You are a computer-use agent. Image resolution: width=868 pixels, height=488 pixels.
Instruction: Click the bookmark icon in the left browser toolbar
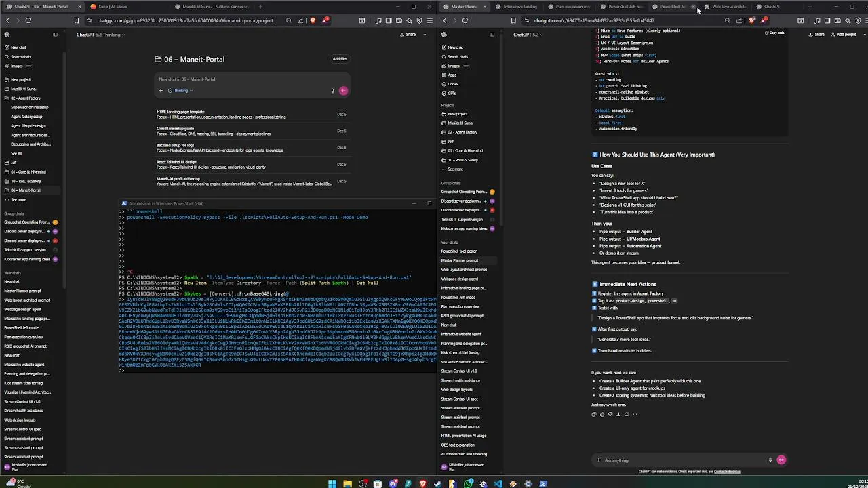(x=76, y=20)
